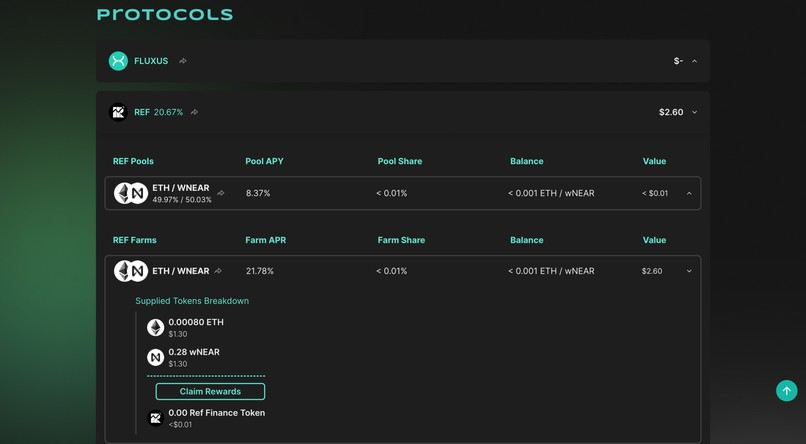Expand the Fluxus protocol section chevron

click(x=694, y=61)
